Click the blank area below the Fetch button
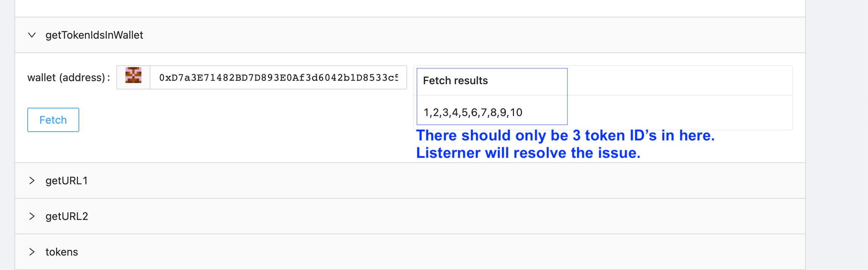 [x=152, y=148]
